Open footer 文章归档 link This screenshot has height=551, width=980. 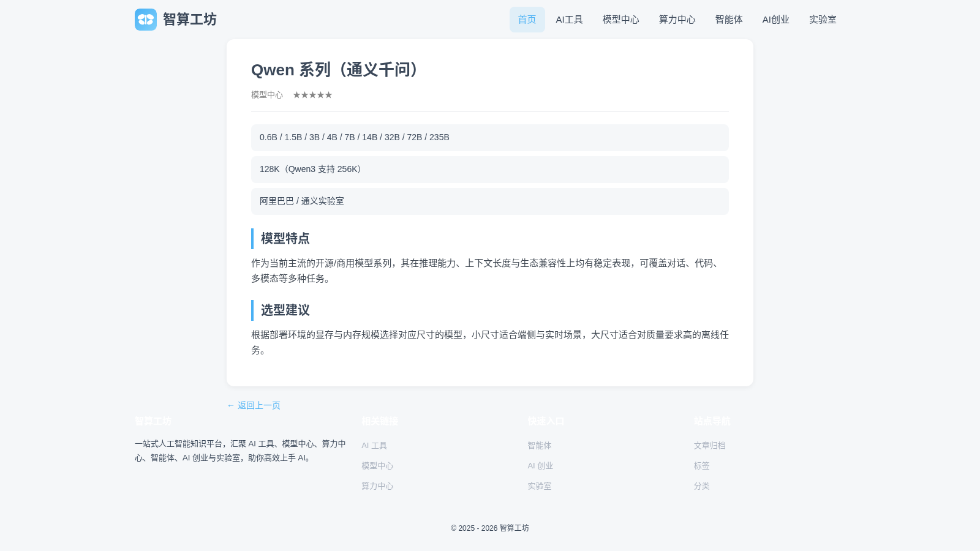click(x=709, y=446)
